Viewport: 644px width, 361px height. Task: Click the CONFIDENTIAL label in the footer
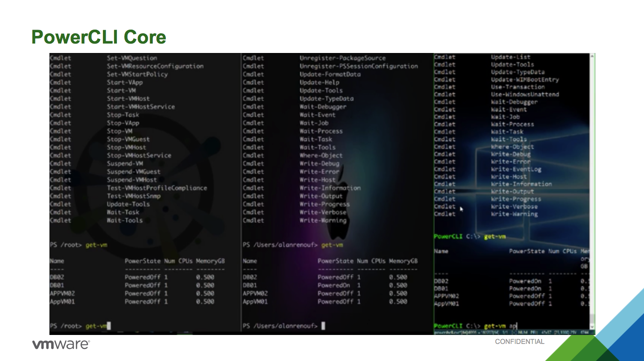pos(520,342)
